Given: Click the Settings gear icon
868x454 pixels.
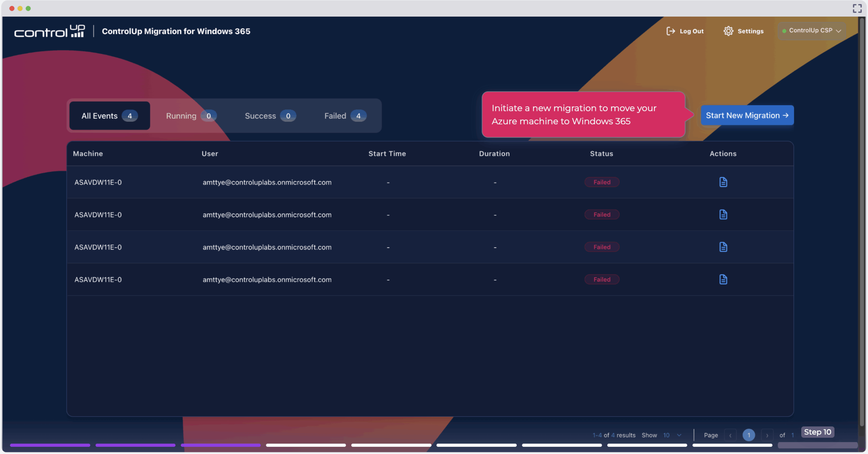Looking at the screenshot, I should tap(728, 31).
